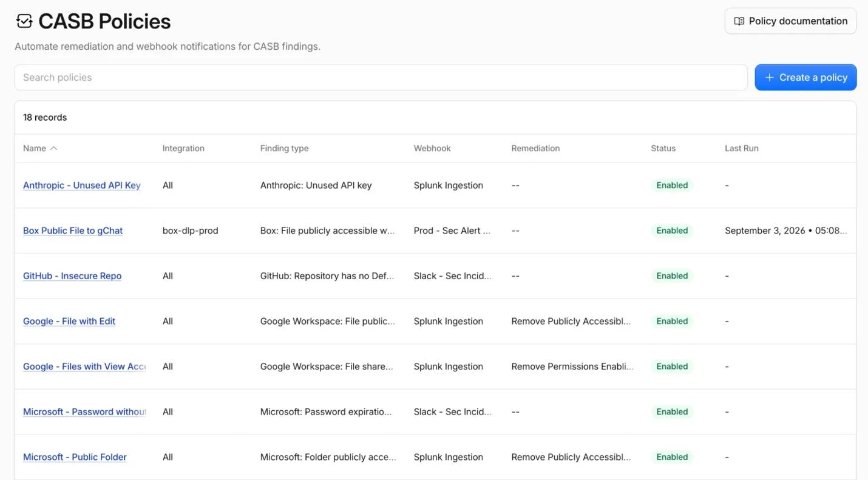Click Enabled badge for Anthropic policy
The image size is (868, 480).
click(x=672, y=186)
